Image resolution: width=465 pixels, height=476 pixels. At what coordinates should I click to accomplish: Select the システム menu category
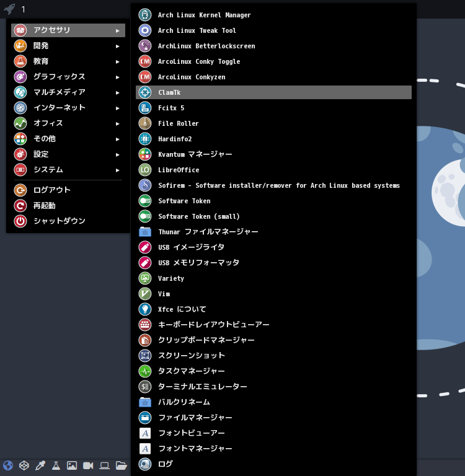48,170
